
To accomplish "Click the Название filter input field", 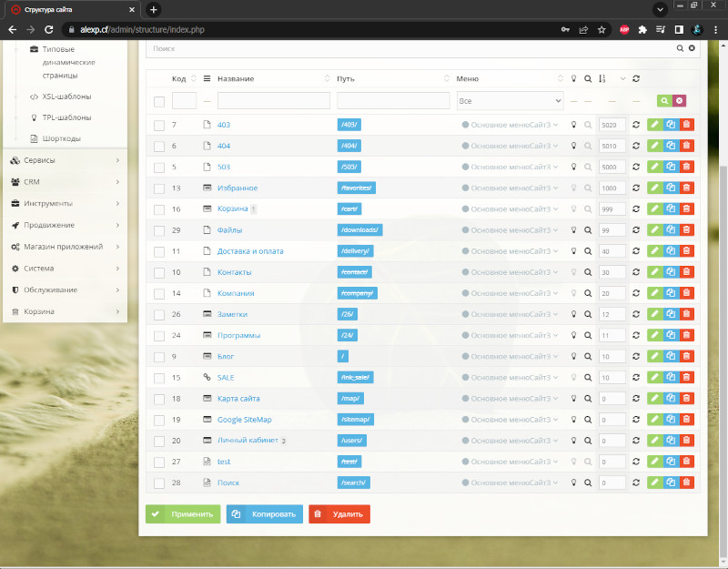I will [x=274, y=101].
